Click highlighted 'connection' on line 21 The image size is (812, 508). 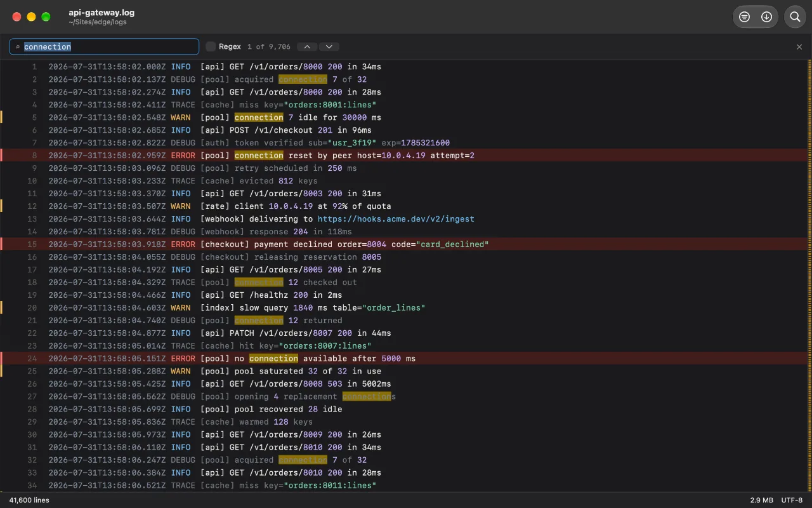click(259, 321)
